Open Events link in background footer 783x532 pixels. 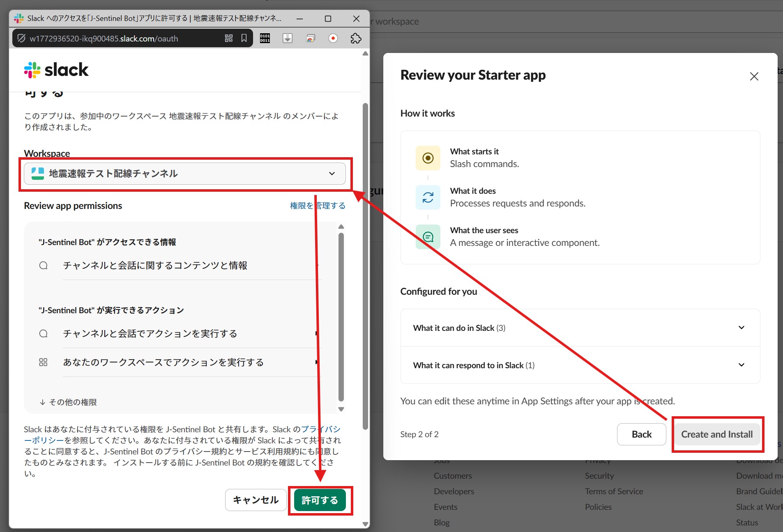pyautogui.click(x=445, y=507)
